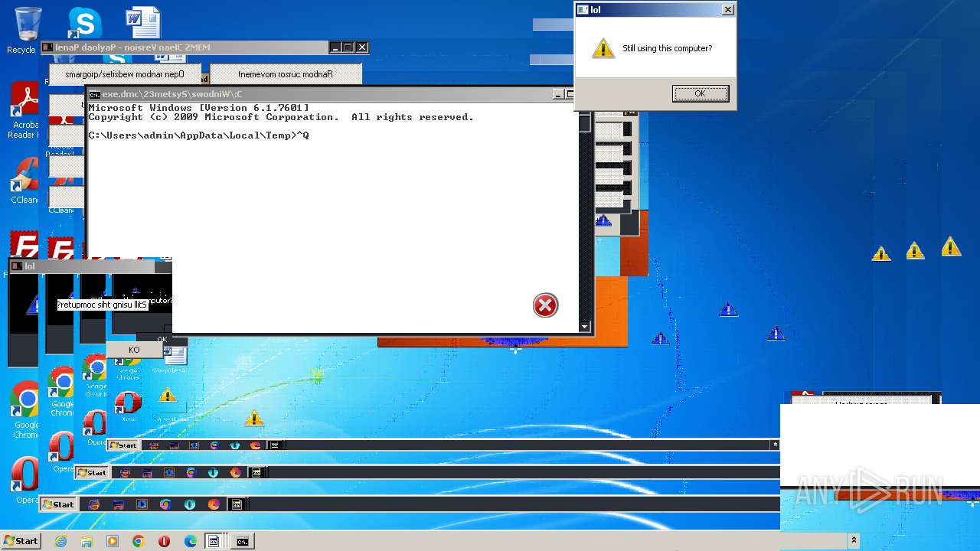Close the lol dialog with its X button
The image size is (980, 551).
point(728,10)
